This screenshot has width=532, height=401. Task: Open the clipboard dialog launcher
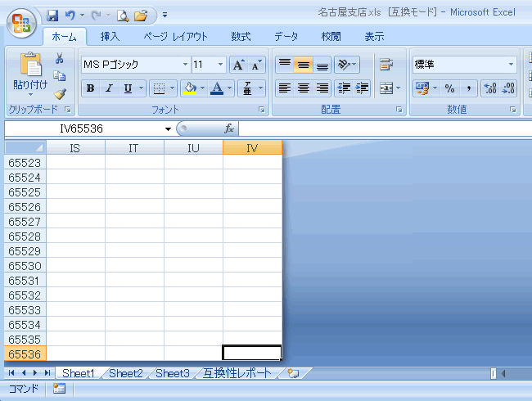(68, 110)
